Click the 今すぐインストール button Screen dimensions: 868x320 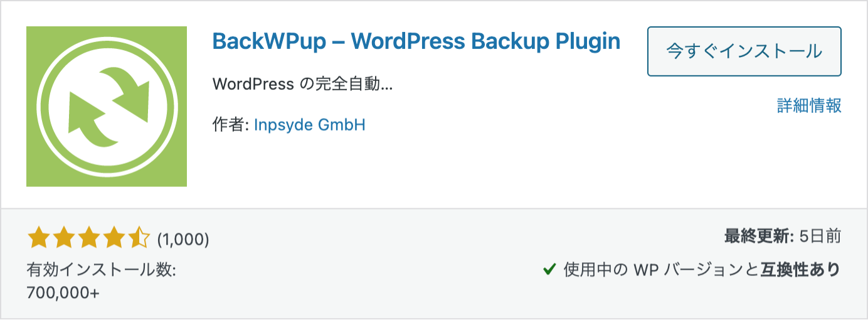744,51
